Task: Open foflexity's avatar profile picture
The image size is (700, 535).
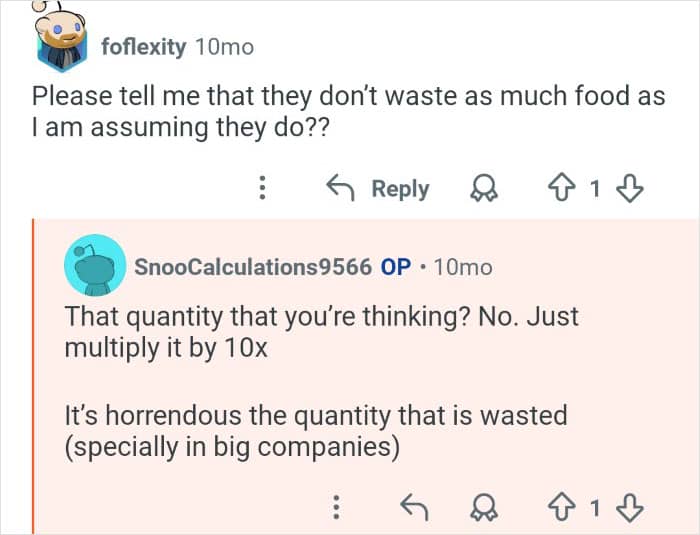Action: point(60,40)
